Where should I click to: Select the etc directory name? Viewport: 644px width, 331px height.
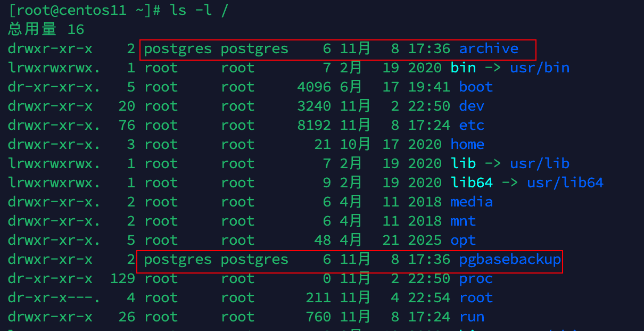coord(470,125)
